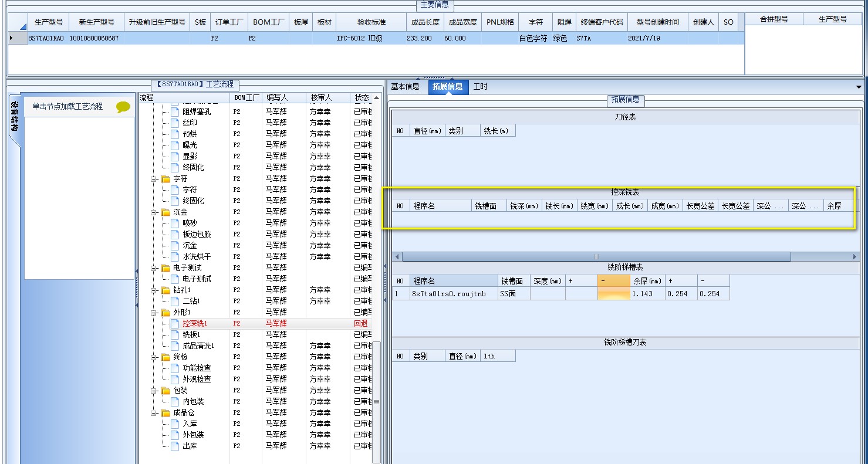The image size is (868, 464).
Task: Select the 出库 document icon
Action: (x=175, y=446)
